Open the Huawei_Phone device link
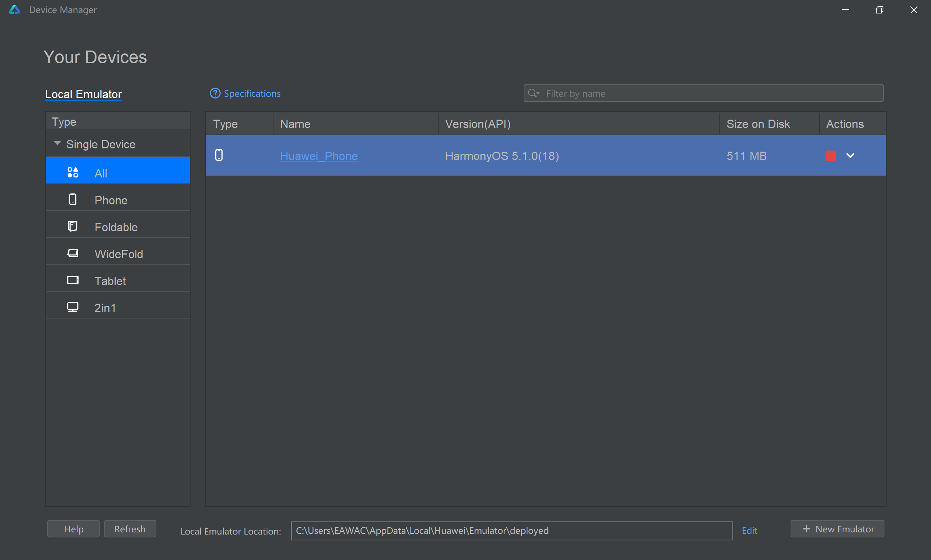This screenshot has width=931, height=560. click(319, 156)
